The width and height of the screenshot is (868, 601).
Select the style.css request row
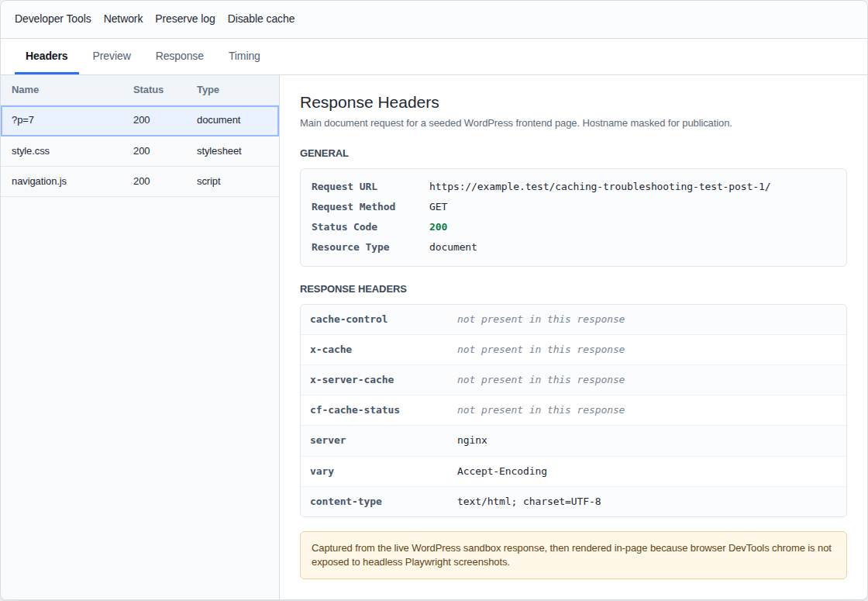coord(139,151)
